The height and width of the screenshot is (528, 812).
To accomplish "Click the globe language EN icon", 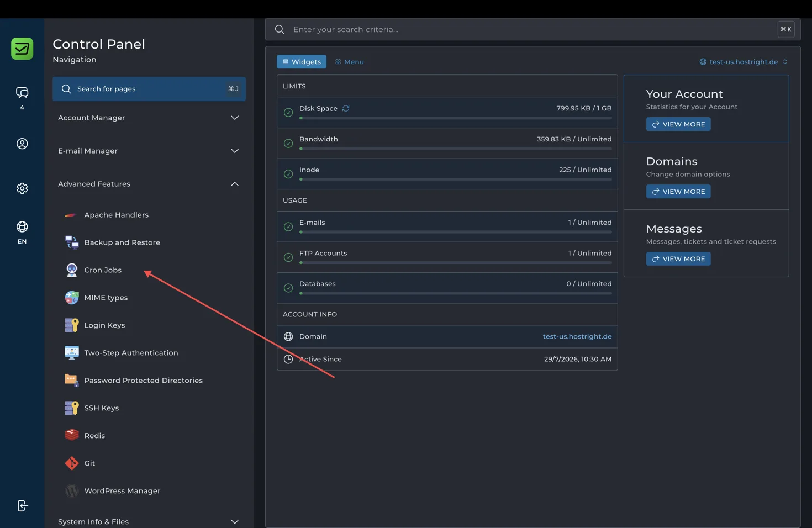I will click(22, 227).
